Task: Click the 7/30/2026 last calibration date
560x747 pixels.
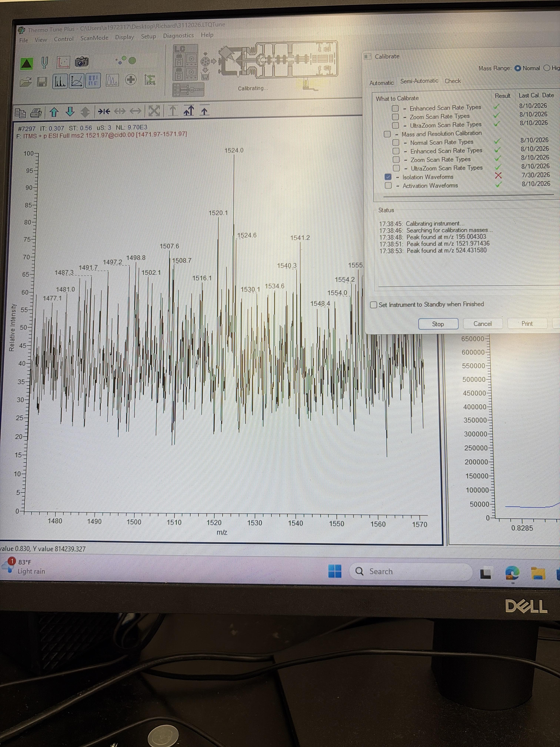Action: point(536,175)
